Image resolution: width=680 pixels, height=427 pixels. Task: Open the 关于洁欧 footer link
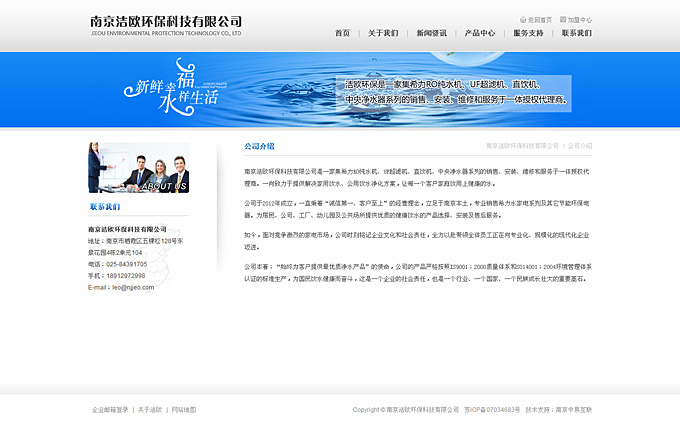point(150,410)
